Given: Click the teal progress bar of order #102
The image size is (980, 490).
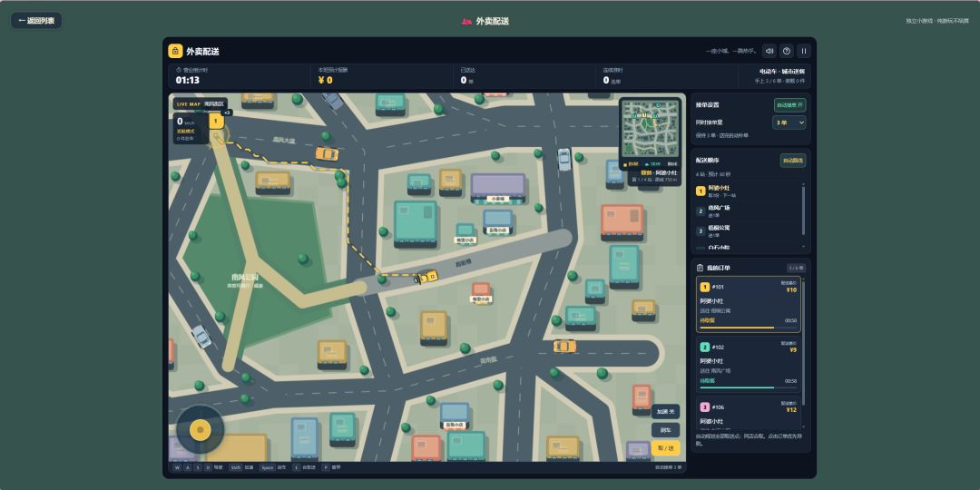Looking at the screenshot, I should click(739, 387).
